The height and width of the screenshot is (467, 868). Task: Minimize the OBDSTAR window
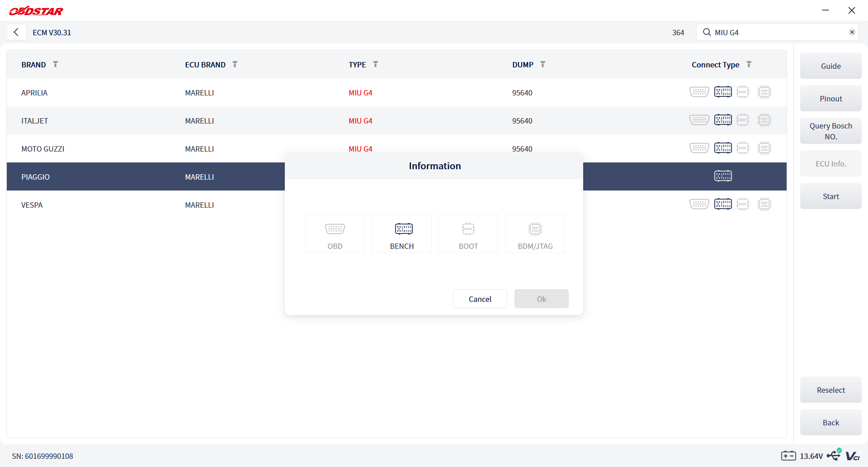(826, 10)
